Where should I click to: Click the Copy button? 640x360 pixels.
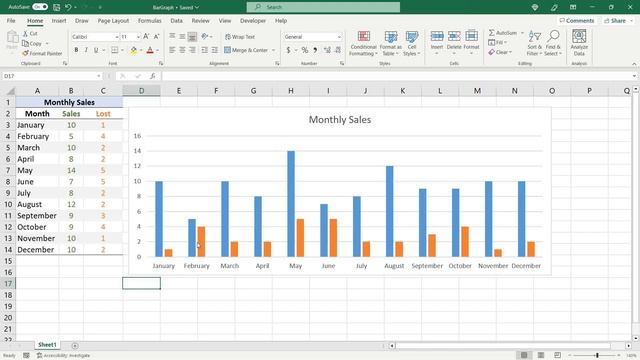pos(32,43)
